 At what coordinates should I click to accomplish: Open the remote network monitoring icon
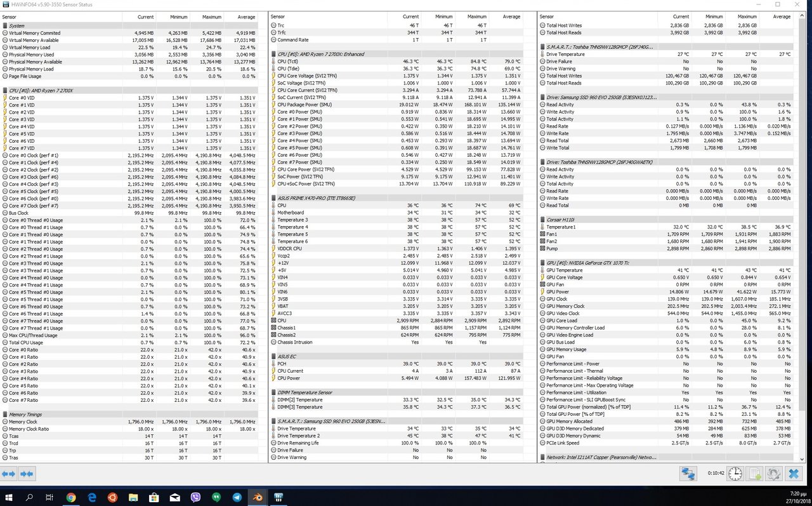pos(688,474)
